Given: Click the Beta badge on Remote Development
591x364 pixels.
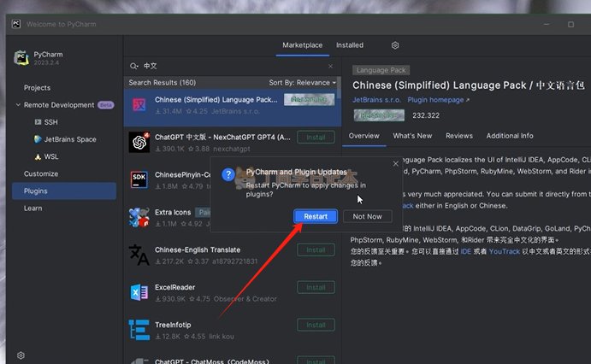Looking at the screenshot, I should tap(106, 105).
